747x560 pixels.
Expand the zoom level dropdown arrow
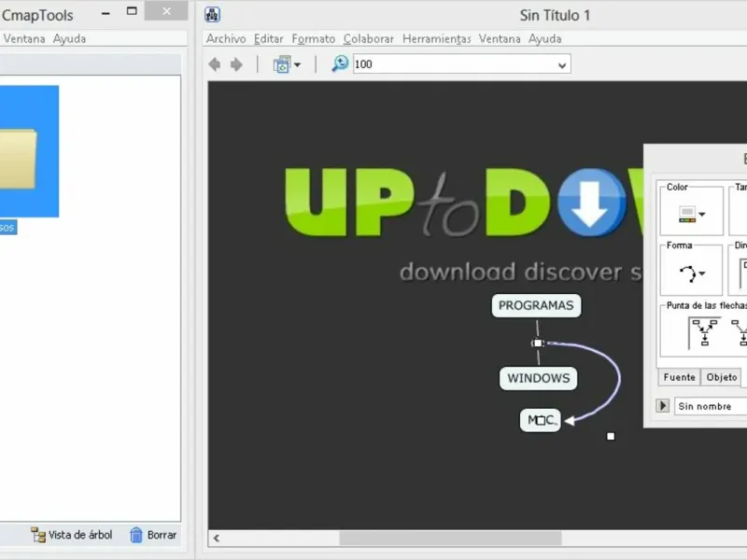pos(562,65)
